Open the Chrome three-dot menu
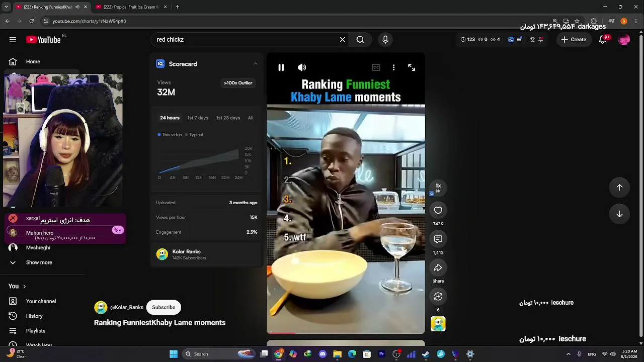 pos(636,21)
